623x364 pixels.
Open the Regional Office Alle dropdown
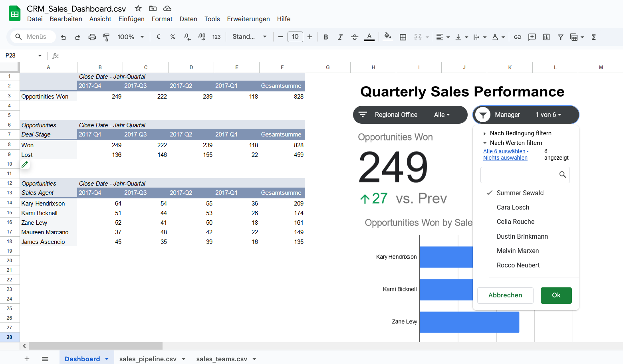[442, 115]
